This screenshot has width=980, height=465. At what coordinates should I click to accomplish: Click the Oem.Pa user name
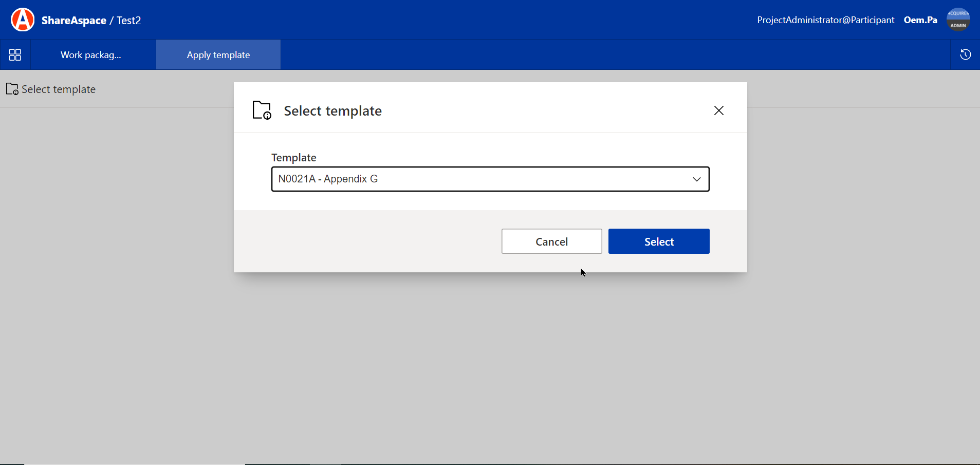click(x=920, y=20)
